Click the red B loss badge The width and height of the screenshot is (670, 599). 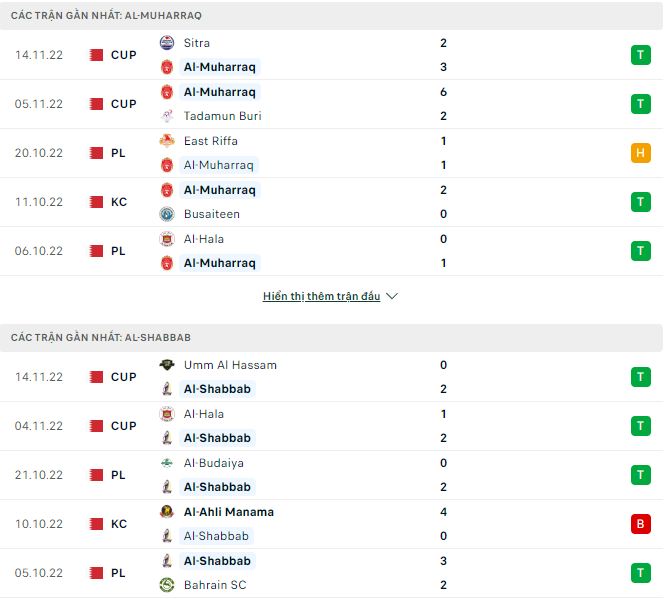click(x=642, y=525)
